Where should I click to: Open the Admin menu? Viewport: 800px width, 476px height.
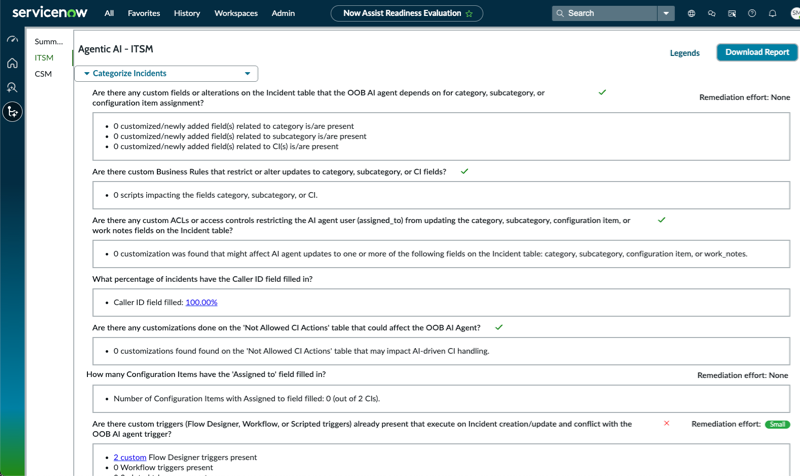[x=283, y=13]
